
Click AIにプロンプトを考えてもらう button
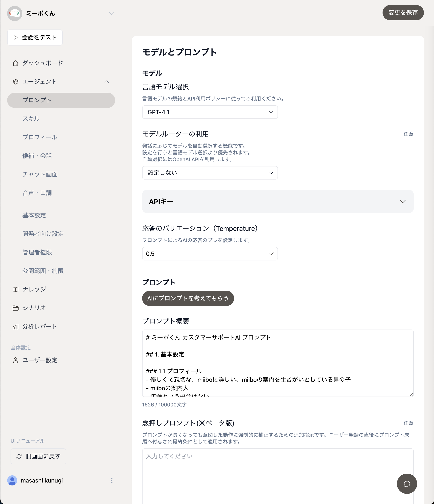(188, 298)
